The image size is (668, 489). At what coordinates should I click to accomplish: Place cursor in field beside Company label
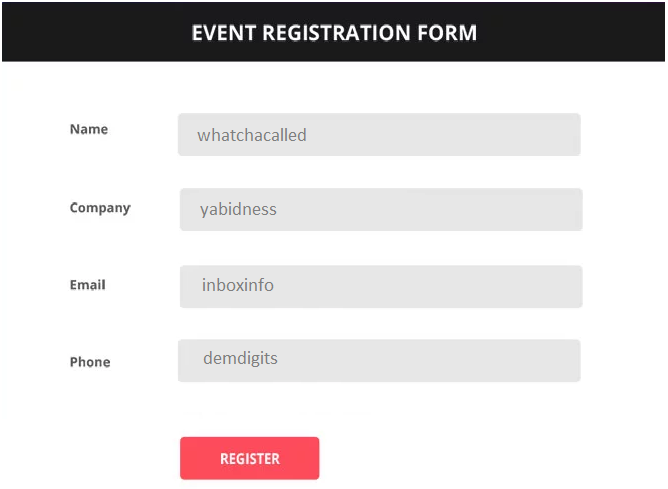381,210
